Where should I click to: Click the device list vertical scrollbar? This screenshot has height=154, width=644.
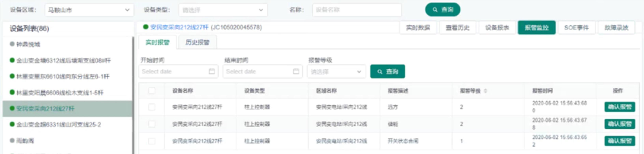133,95
